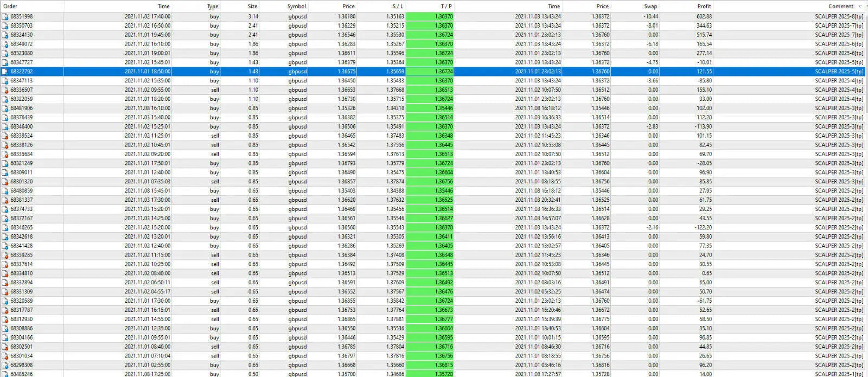Click the order icon beside 68347727
Image resolution: width=868 pixels, height=377 pixels.
pos(5,62)
